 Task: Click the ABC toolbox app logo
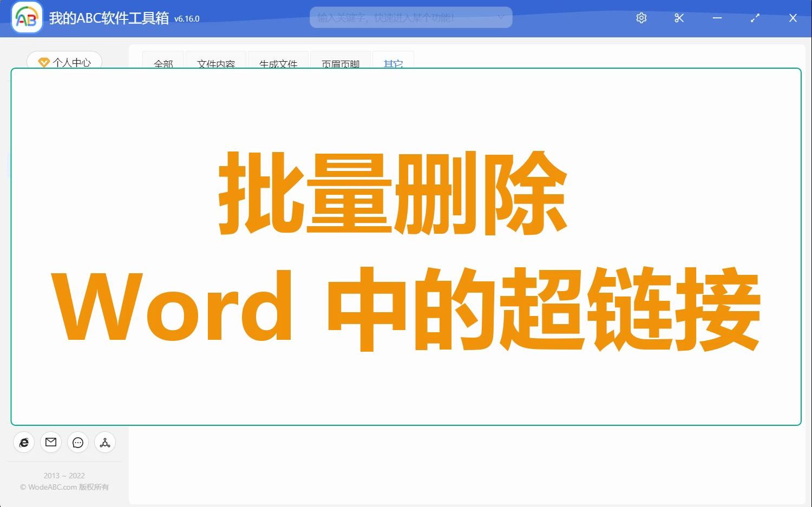click(x=27, y=18)
